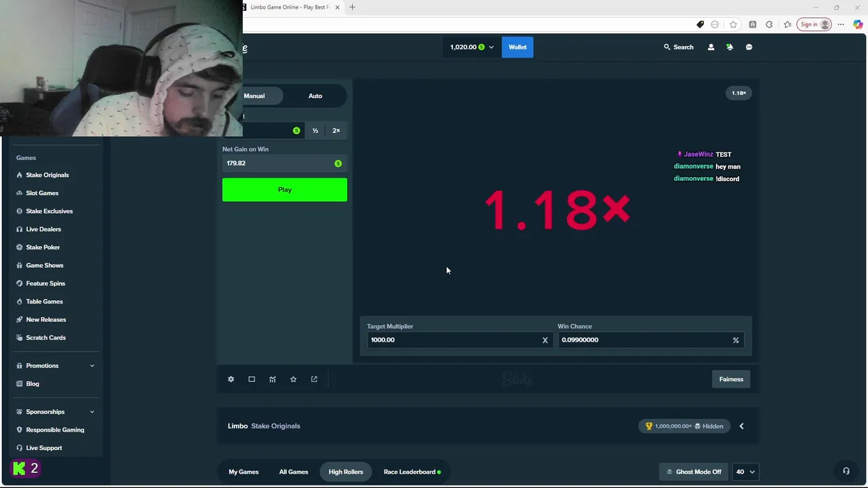Screen dimensions: 868x488
Task: Open Game Shows in sidebar
Action: pos(44,265)
